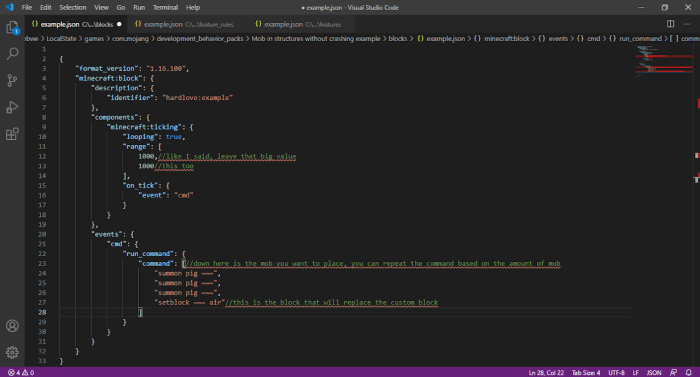Screen dimensions: 700x377
Task: Click the errors and warnings status indicator
Action: click(21, 372)
